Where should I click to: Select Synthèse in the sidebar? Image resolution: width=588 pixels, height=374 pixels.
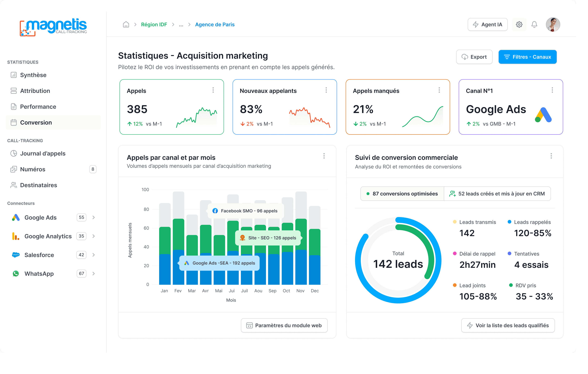[x=33, y=75]
